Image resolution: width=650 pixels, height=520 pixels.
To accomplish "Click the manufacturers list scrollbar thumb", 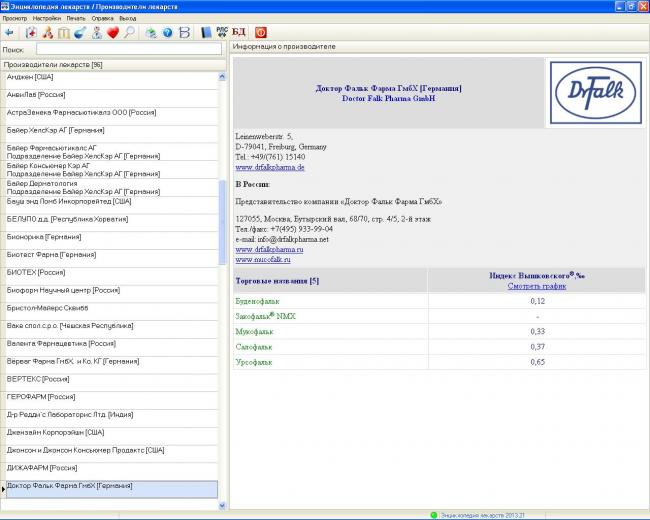I will point(222,222).
